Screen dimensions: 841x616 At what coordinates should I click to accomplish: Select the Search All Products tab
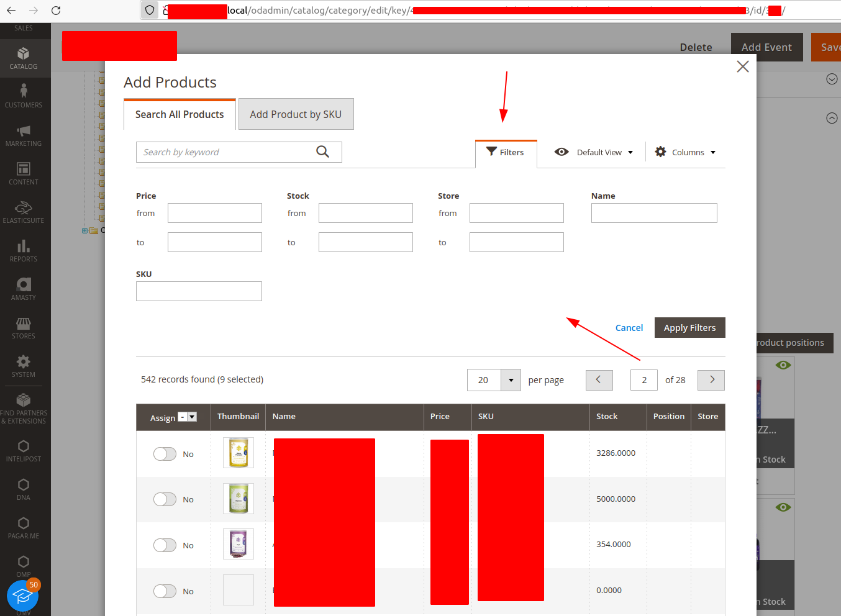coord(180,115)
